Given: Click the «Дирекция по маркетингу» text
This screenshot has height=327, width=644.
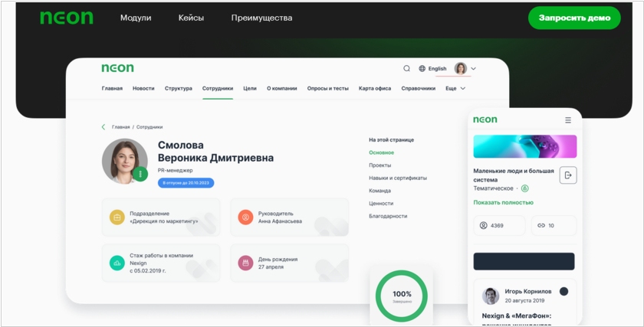Looking at the screenshot, I should tap(164, 221).
